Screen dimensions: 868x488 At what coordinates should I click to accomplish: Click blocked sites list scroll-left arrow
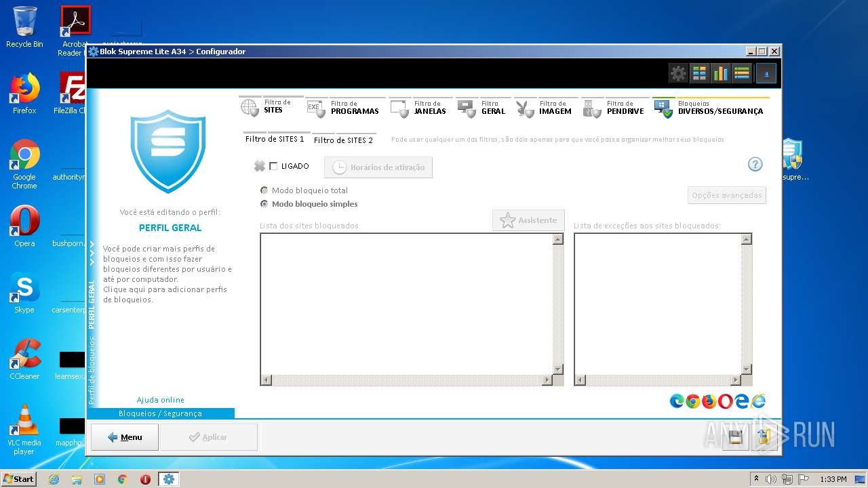[267, 380]
